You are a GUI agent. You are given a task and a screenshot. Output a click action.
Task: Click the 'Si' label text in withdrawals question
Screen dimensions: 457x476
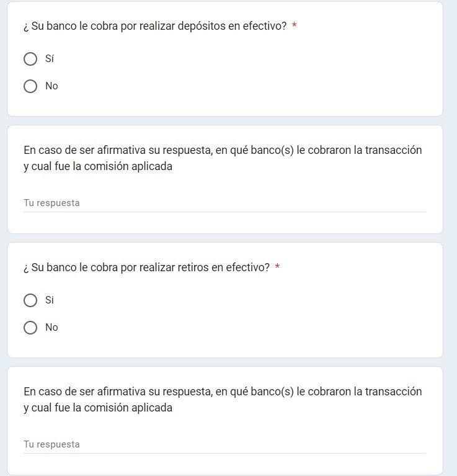(x=50, y=300)
